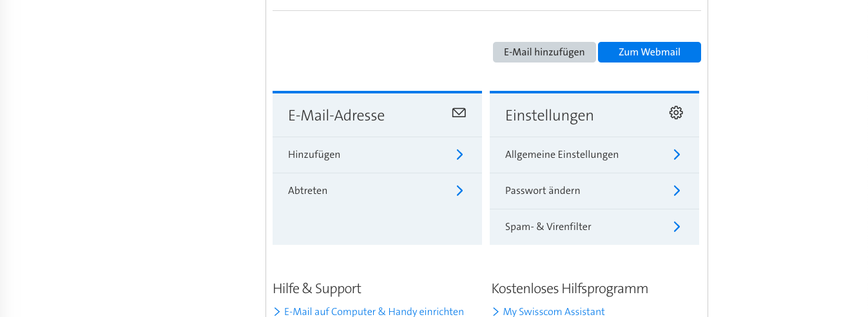Open Allgemeine Einstellungen text entry
Screen dimensions: 868x317
(561, 155)
